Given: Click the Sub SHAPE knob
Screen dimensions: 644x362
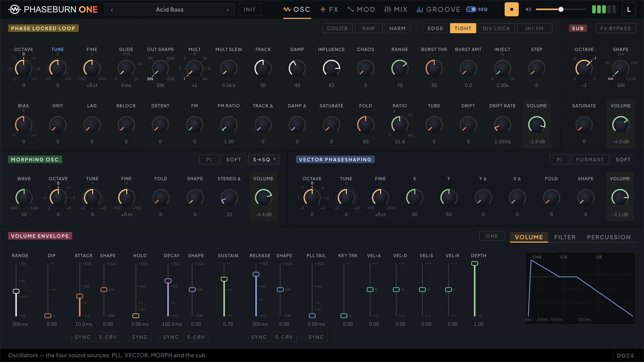Looking at the screenshot, I should click(621, 68).
